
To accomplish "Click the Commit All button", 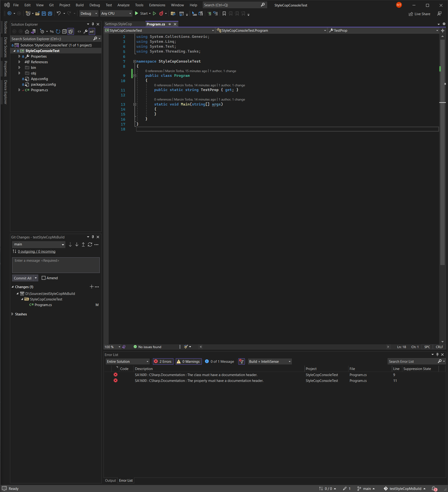I will (23, 278).
